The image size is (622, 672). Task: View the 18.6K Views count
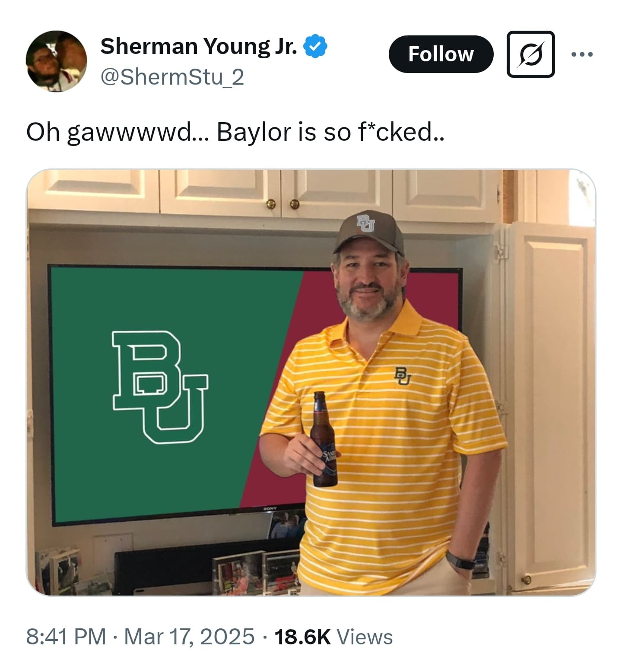pyautogui.click(x=333, y=637)
